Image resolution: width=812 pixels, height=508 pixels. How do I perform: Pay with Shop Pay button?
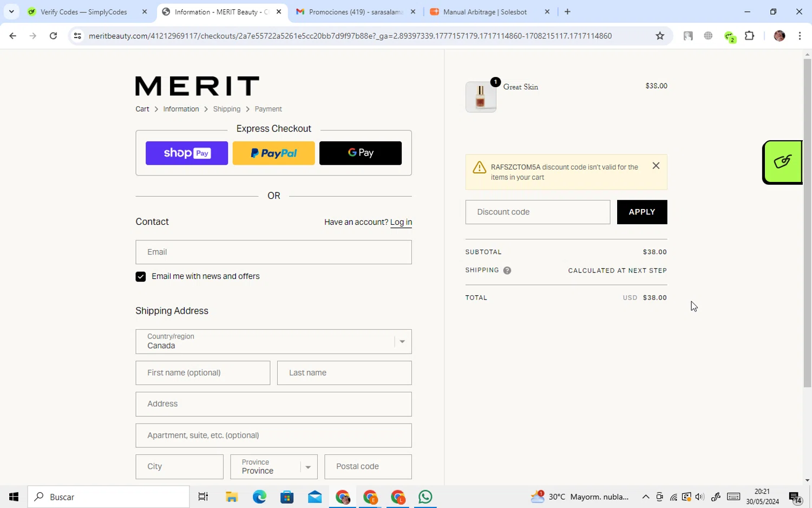pos(187,153)
